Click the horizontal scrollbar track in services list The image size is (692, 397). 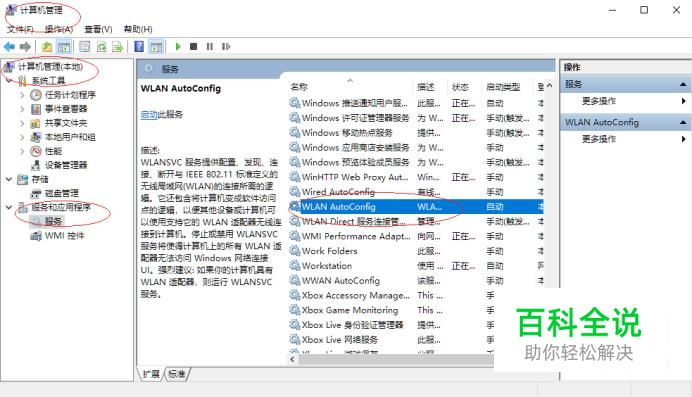point(395,360)
